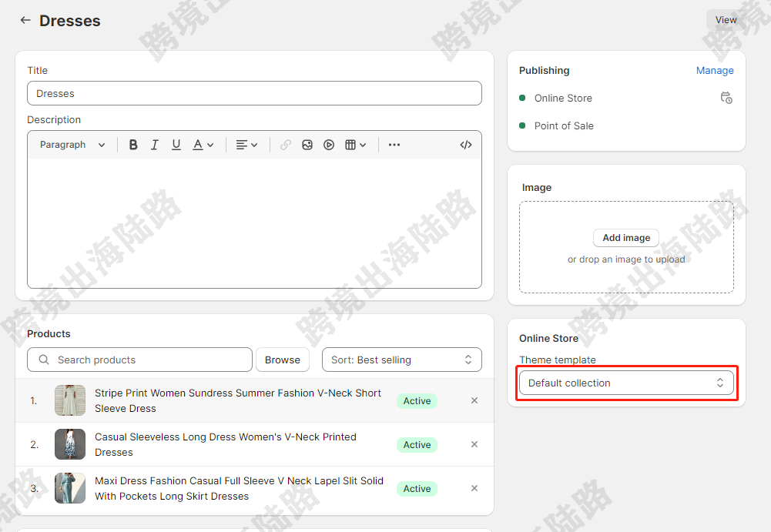Screen dimensions: 771x532
Task: Click the Add image button
Action: pyautogui.click(x=625, y=238)
